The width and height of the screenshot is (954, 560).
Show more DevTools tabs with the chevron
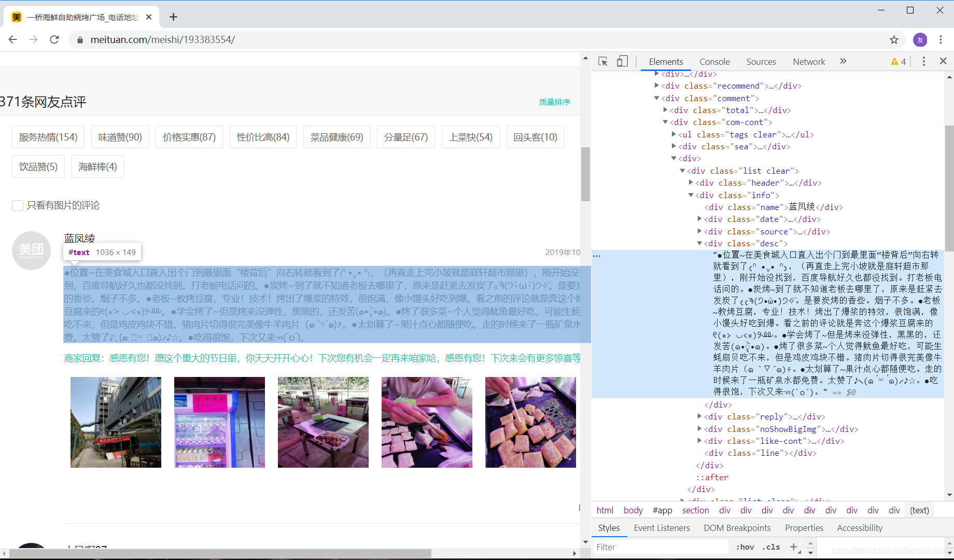pos(843,61)
